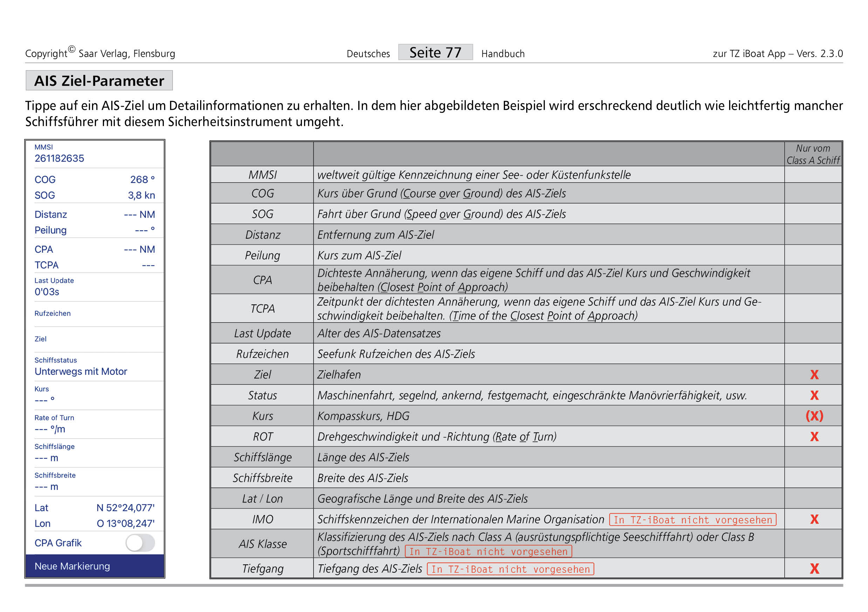This screenshot has height=612, width=868.
Task: Click the Rate of Turn label
Action: tap(54, 418)
